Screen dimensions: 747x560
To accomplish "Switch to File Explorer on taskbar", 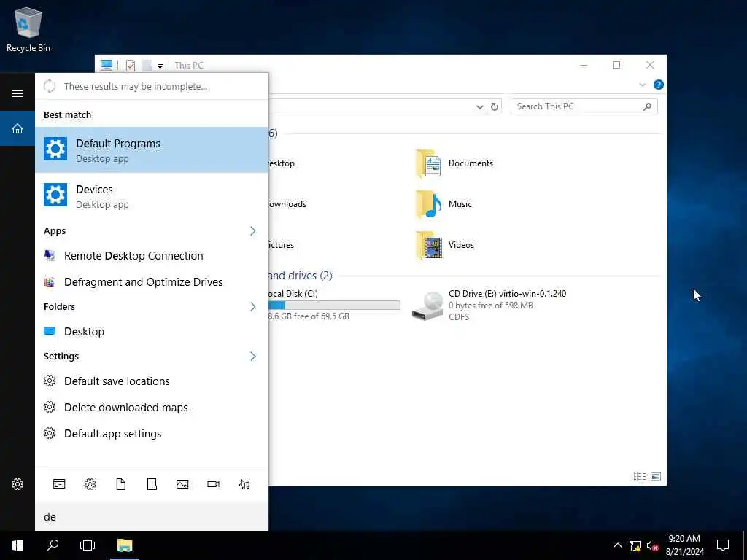I will tap(124, 545).
